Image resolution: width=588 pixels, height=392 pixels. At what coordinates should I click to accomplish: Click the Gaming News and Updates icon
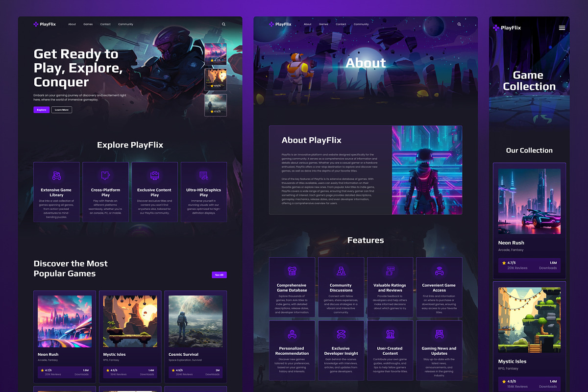(439, 334)
